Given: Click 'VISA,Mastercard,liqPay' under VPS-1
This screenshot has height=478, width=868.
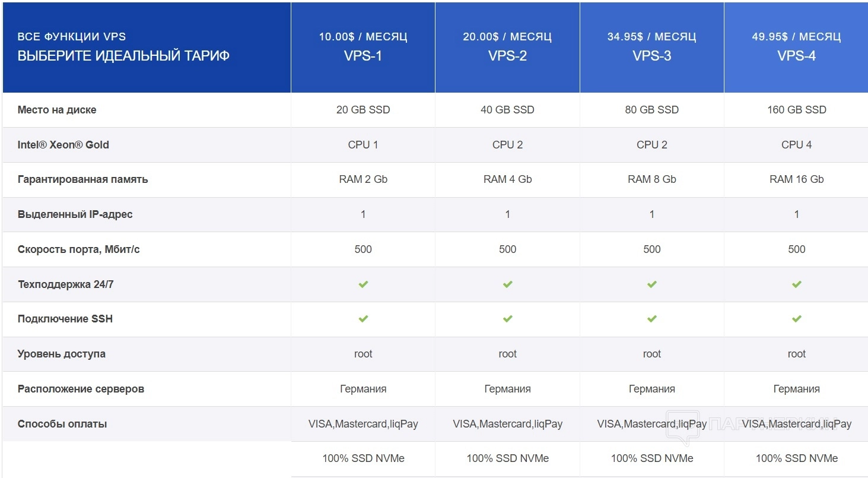Looking at the screenshot, I should (363, 424).
